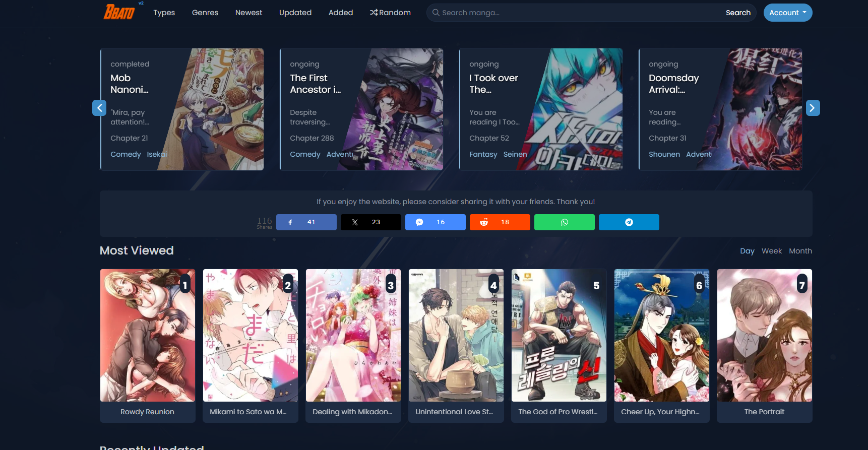Viewport: 868px width, 450px height.
Task: Share via Messenger icon button
Action: click(435, 222)
